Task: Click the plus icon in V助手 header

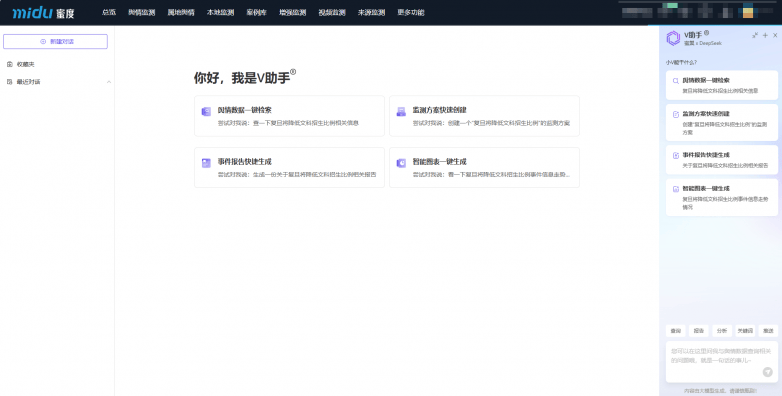Action: 765,35
